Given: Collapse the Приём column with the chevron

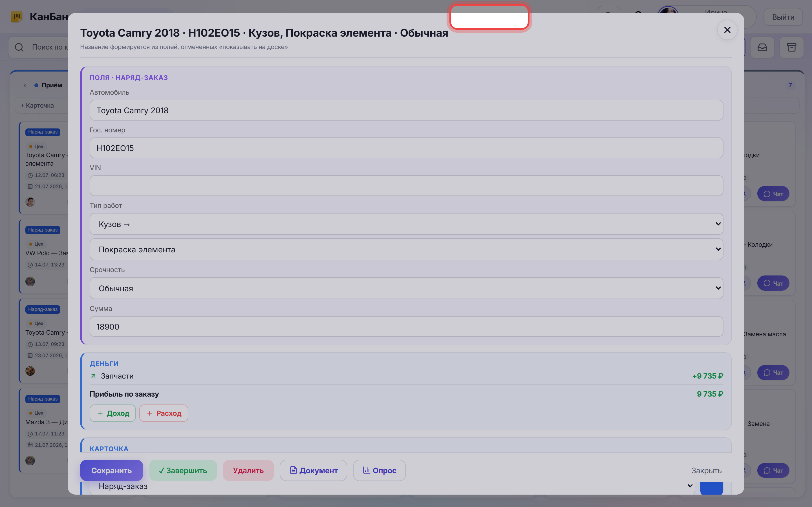Looking at the screenshot, I should (25, 85).
